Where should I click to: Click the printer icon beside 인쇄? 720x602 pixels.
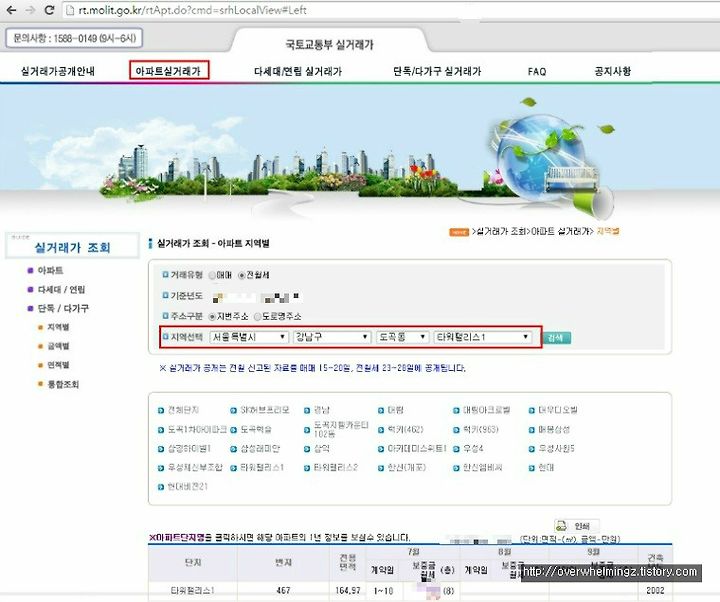tap(562, 526)
